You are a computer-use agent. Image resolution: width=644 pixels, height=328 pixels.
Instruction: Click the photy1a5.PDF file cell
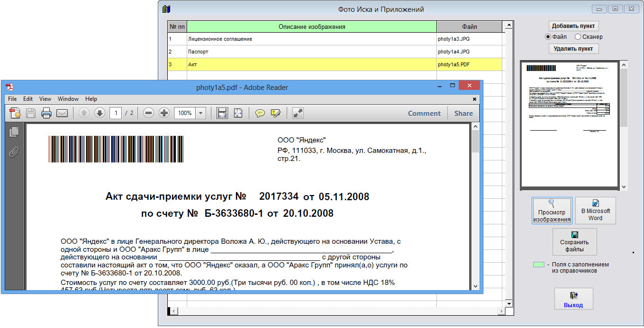tap(469, 64)
